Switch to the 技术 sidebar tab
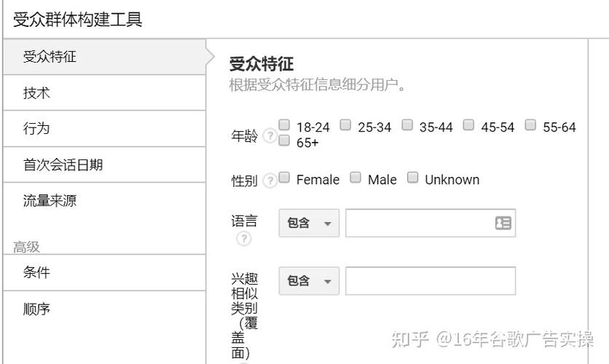Image resolution: width=609 pixels, height=364 pixels. [104, 92]
